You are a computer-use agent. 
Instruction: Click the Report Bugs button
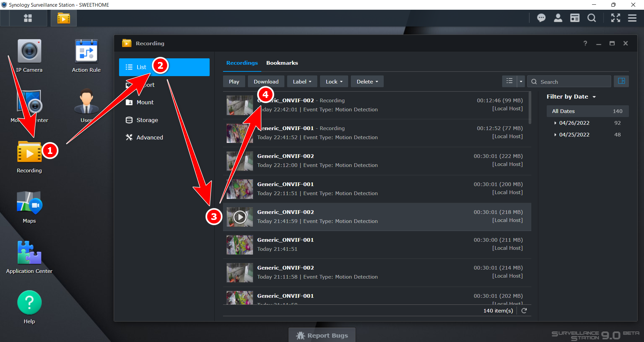pos(322,335)
